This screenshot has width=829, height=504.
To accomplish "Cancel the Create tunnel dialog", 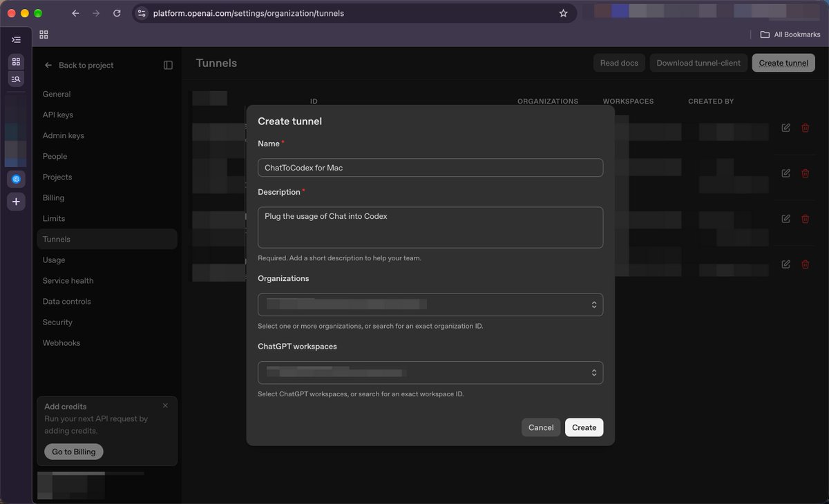I will pyautogui.click(x=541, y=427).
